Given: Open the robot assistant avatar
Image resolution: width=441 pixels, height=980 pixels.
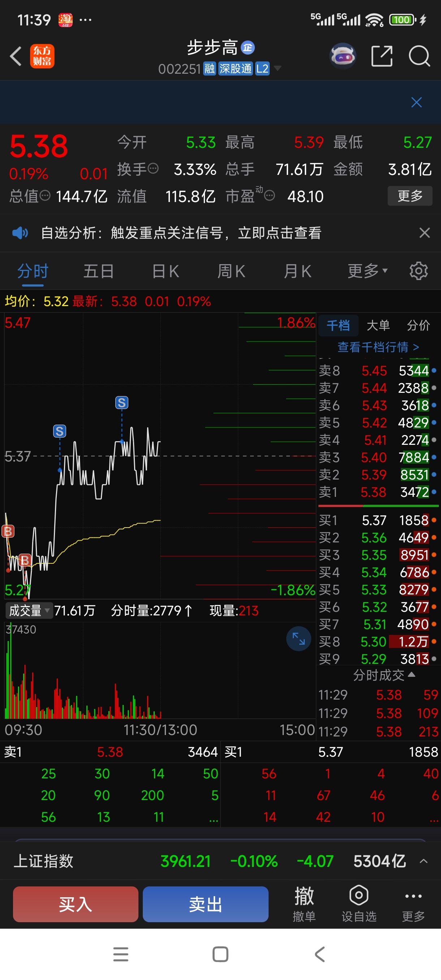Looking at the screenshot, I should pos(342,56).
